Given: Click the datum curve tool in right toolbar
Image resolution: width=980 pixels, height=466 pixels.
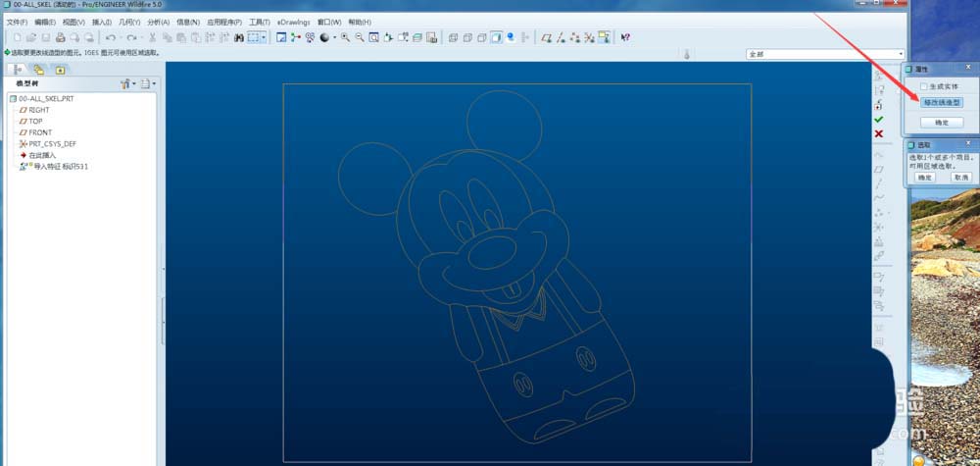Looking at the screenshot, I should pos(879,198).
